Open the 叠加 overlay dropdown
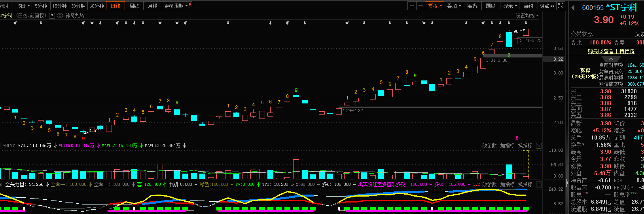This screenshot has height=214, width=644. pyautogui.click(x=454, y=6)
